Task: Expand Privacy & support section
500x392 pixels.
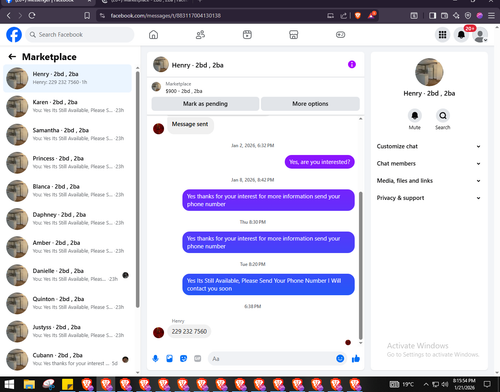Action: 429,198
